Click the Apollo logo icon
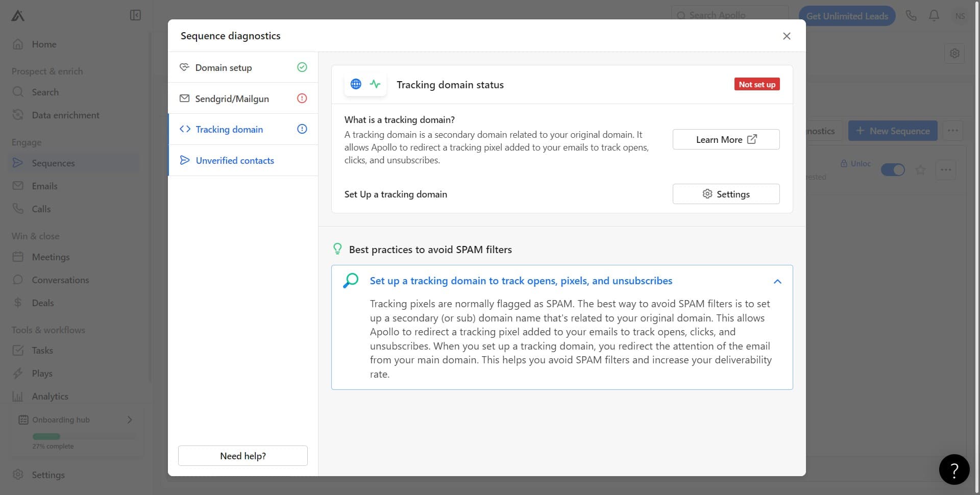 [x=18, y=16]
